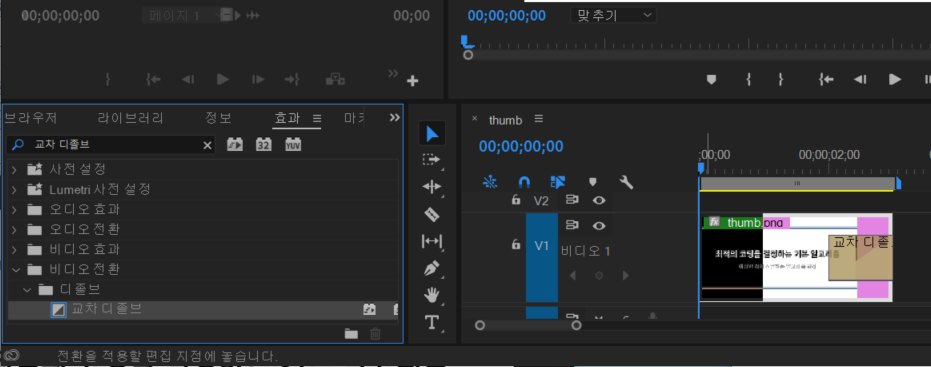Toggle Linked Selection in timeline

(558, 182)
